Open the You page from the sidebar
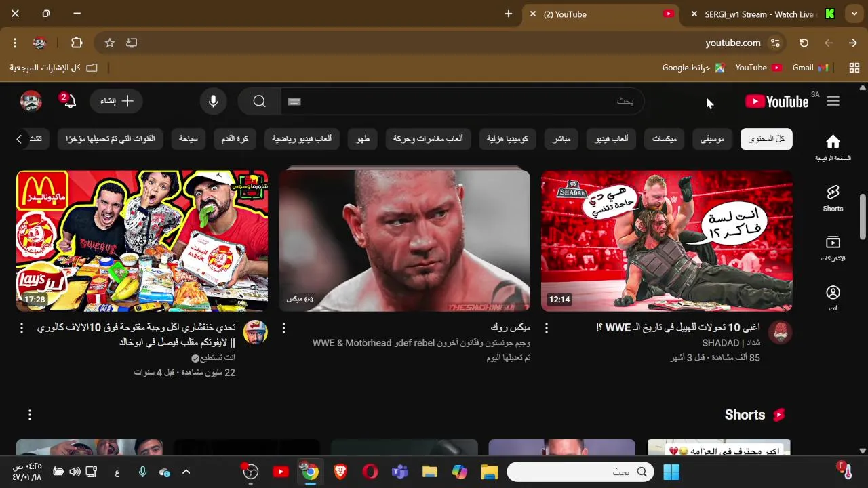This screenshot has height=488, width=868. pyautogui.click(x=833, y=298)
